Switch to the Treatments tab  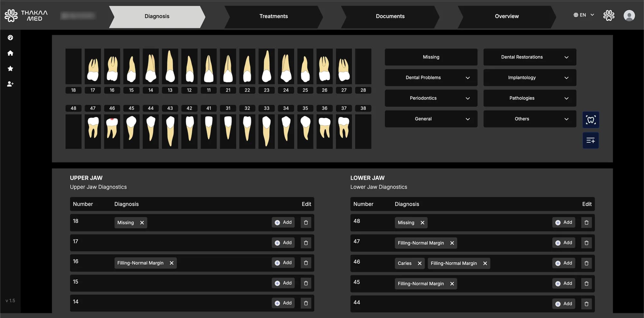pyautogui.click(x=274, y=16)
